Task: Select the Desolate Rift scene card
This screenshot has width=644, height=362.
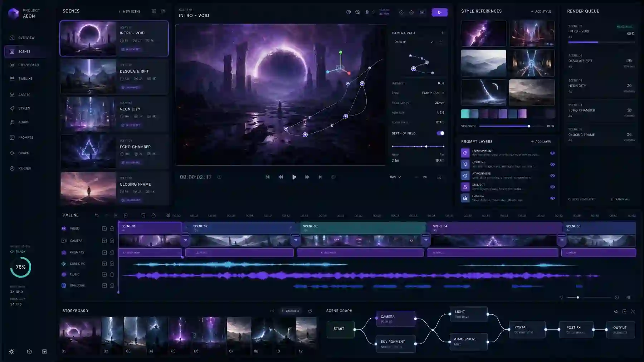Action: [114, 76]
